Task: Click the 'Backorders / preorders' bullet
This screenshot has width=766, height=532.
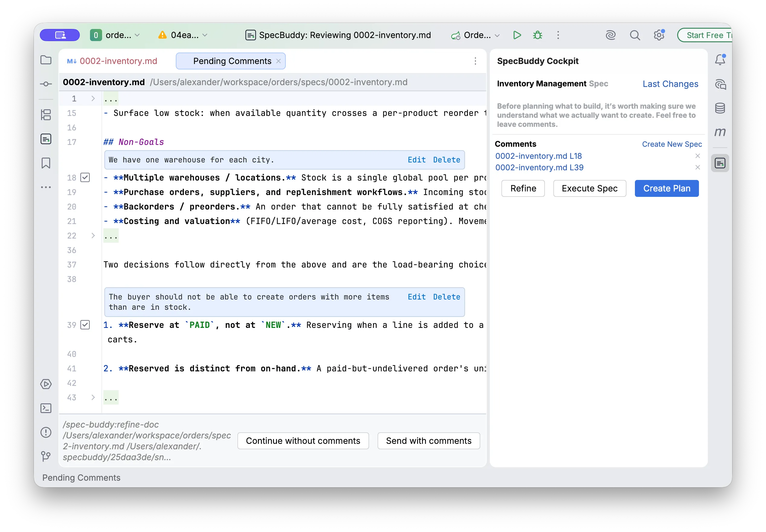Action: tap(294, 207)
